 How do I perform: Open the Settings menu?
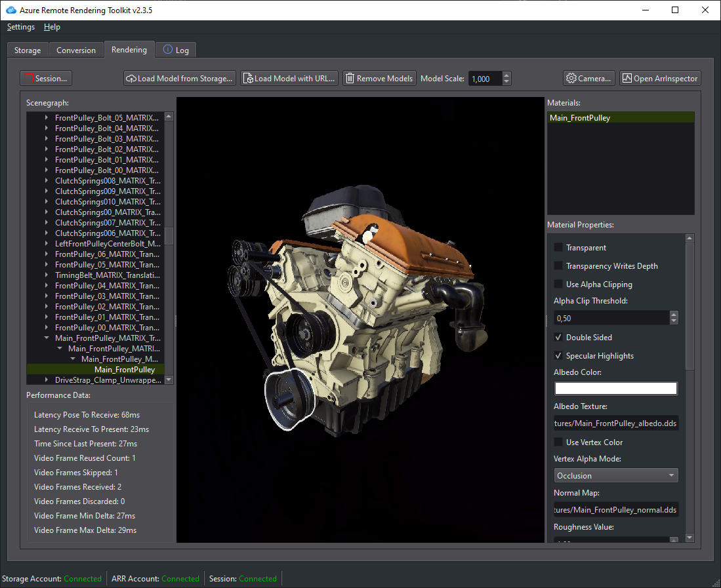[x=20, y=27]
